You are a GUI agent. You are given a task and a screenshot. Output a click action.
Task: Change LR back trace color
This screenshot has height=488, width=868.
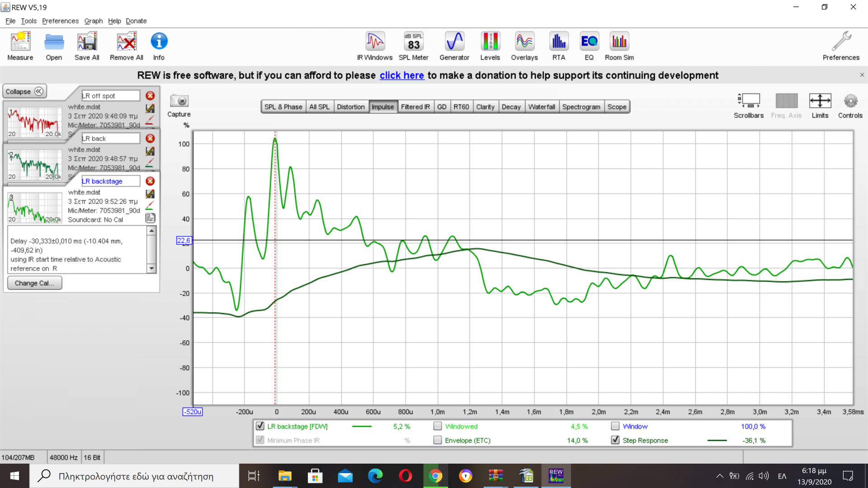tap(150, 163)
